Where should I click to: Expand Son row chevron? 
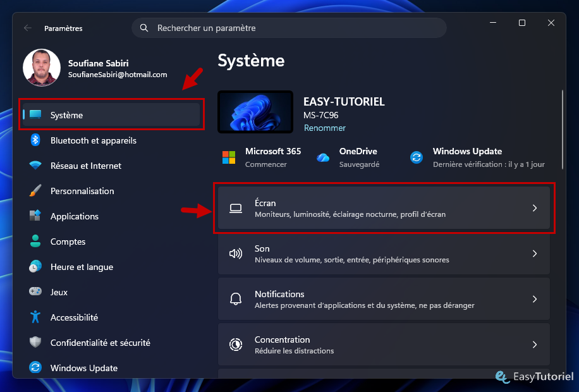coord(535,254)
